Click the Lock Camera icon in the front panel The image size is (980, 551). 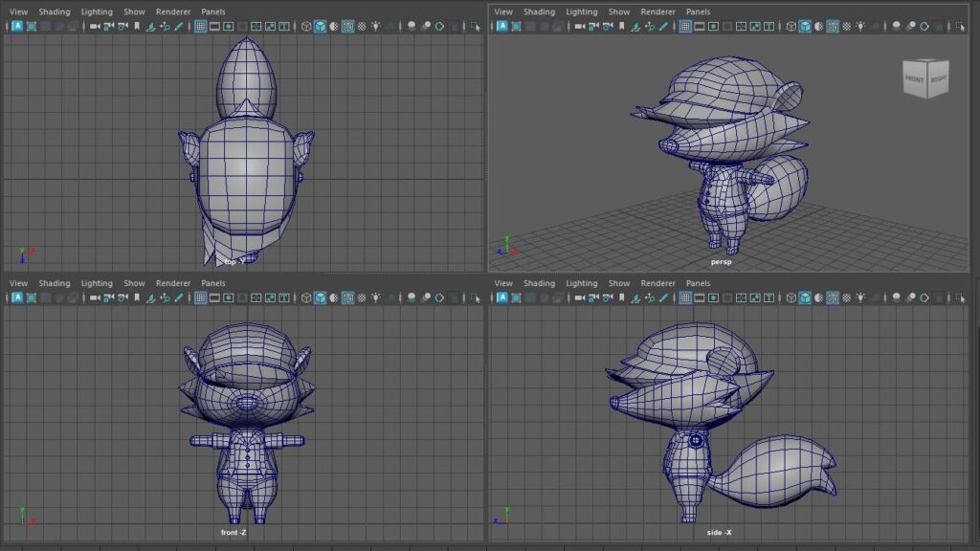coord(109,298)
